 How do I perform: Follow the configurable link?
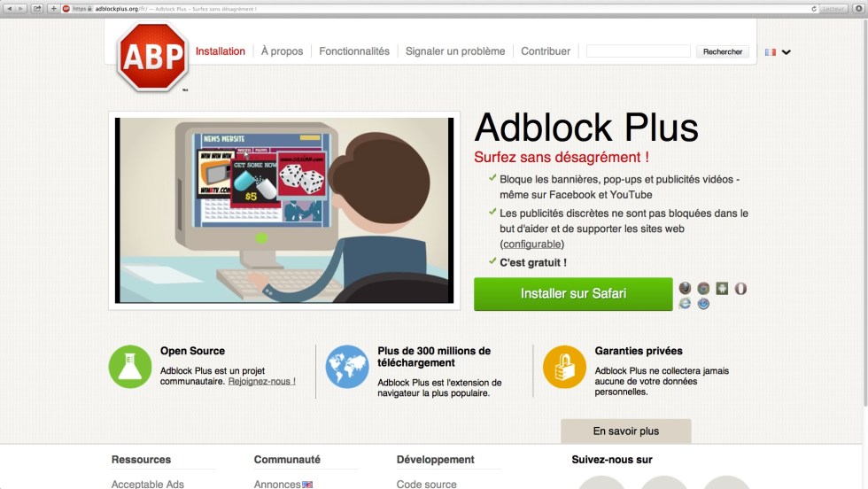tap(531, 244)
